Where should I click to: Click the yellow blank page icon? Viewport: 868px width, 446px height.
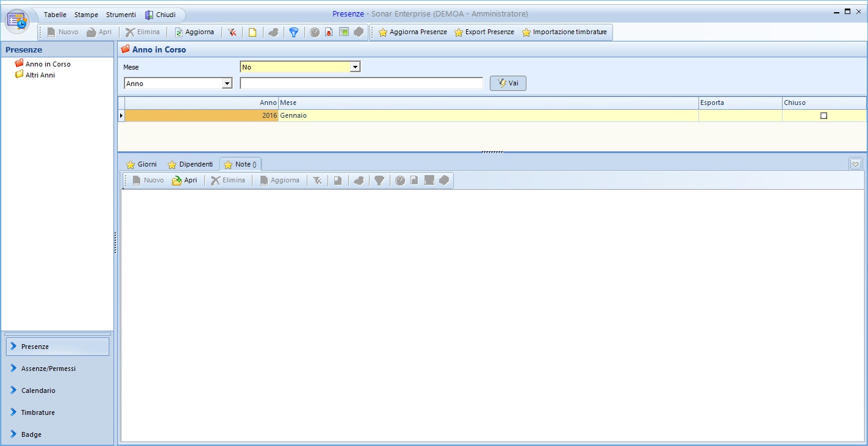tap(253, 32)
